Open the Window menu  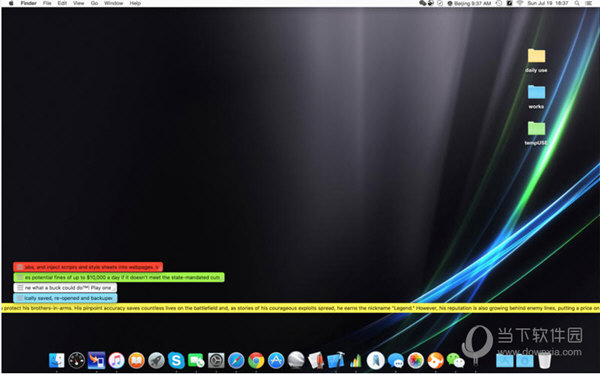[x=113, y=3]
